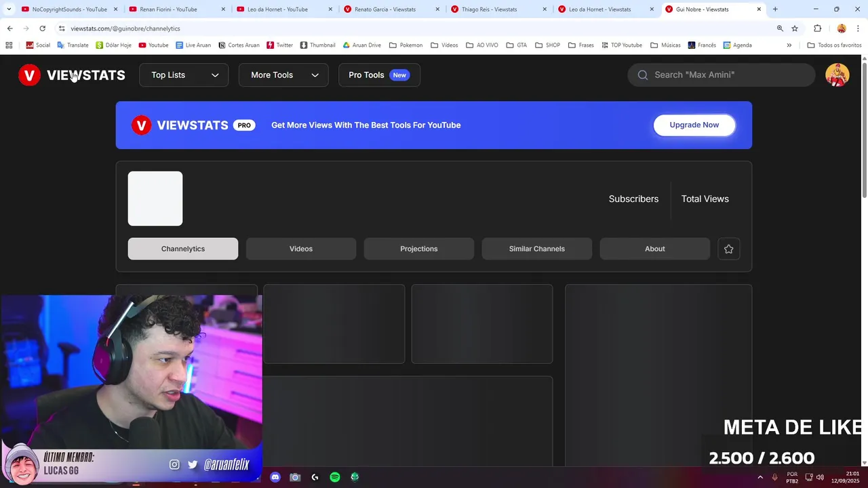Screen dimensions: 868x488
Task: Open Pro Tools with the New badge
Action: point(379,75)
